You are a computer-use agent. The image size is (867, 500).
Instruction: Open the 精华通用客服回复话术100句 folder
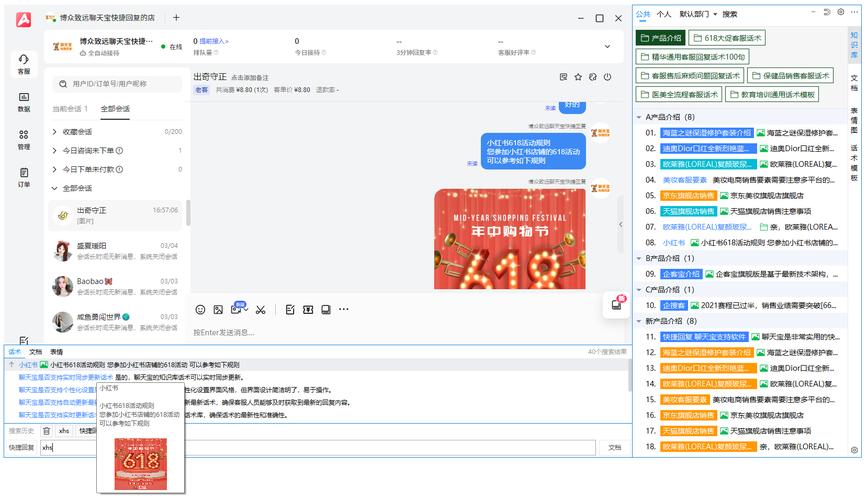click(x=693, y=57)
